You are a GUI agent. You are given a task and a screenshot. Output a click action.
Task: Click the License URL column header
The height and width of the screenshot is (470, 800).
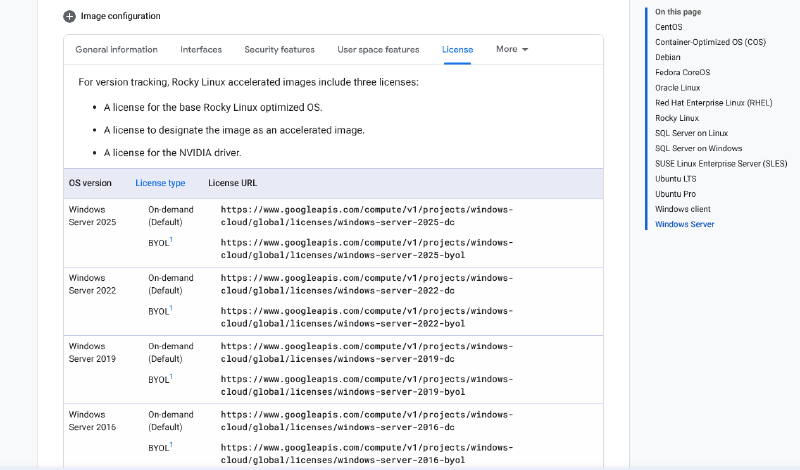[x=233, y=183]
